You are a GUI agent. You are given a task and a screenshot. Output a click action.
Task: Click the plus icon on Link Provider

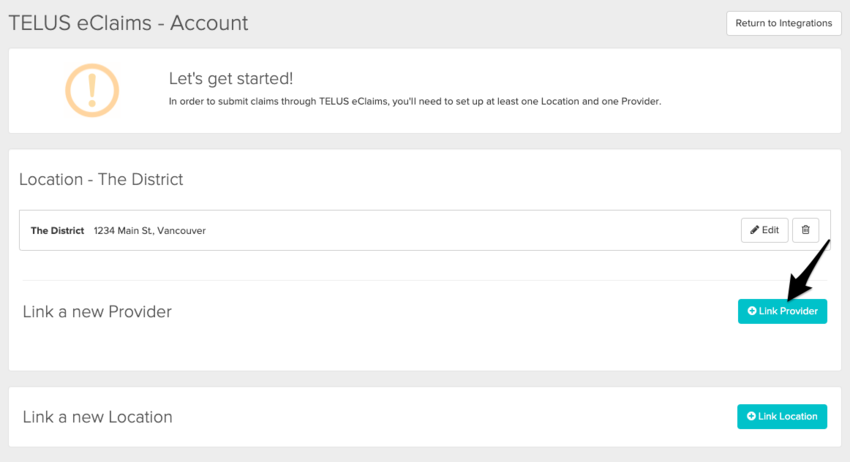point(752,312)
